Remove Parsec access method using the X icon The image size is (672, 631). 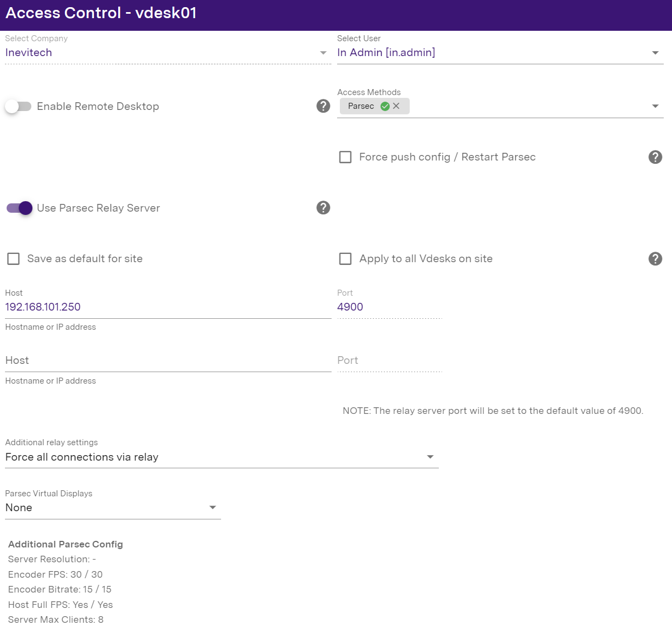pos(396,106)
